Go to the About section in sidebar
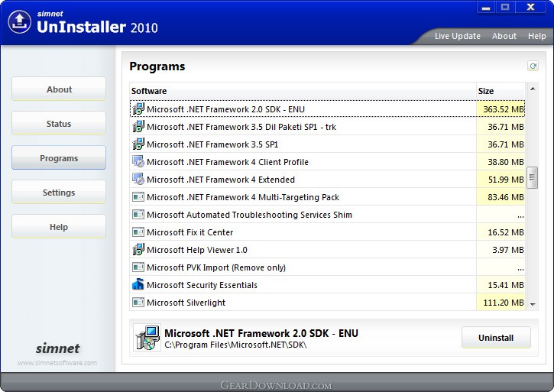The height and width of the screenshot is (392, 554). [59, 89]
